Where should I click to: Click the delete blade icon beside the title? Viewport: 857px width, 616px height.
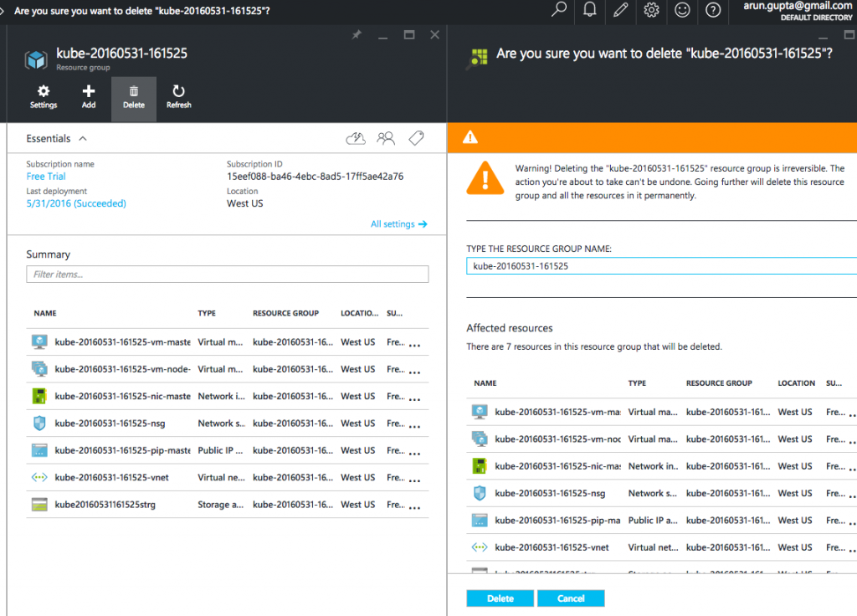point(477,58)
